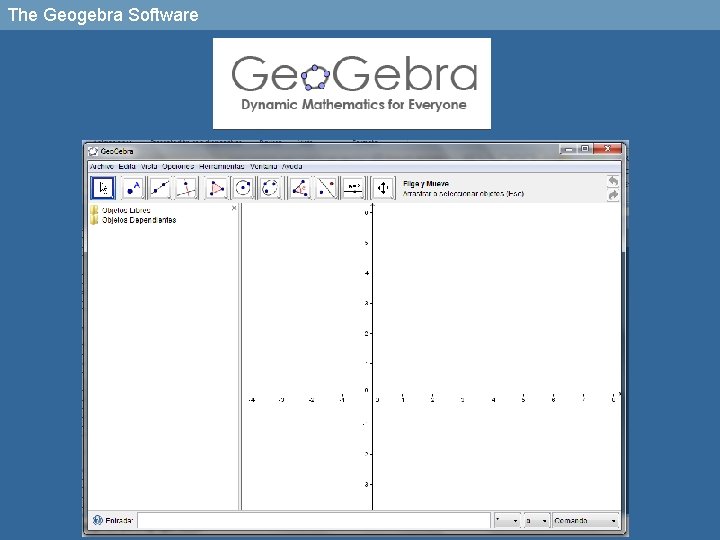Viewport: 720px width, 540px height.
Task: Click the Redo arrow icon
Action: click(x=613, y=195)
